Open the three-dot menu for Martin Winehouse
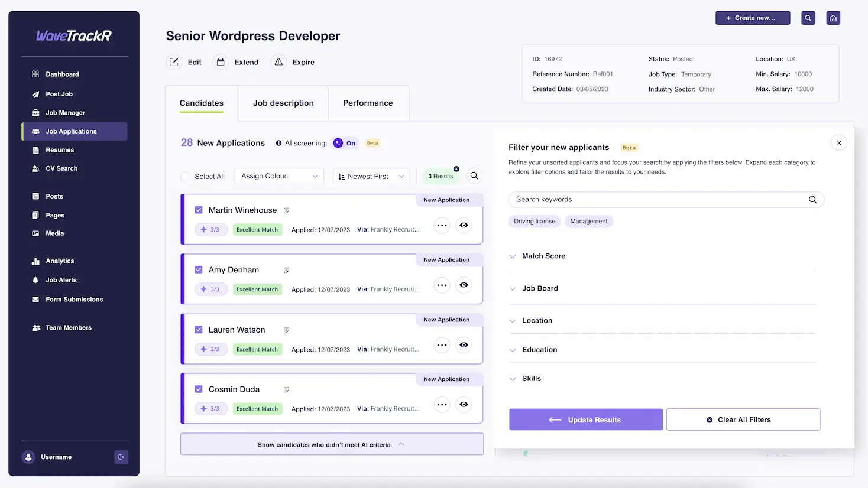The image size is (868, 488). (442, 225)
